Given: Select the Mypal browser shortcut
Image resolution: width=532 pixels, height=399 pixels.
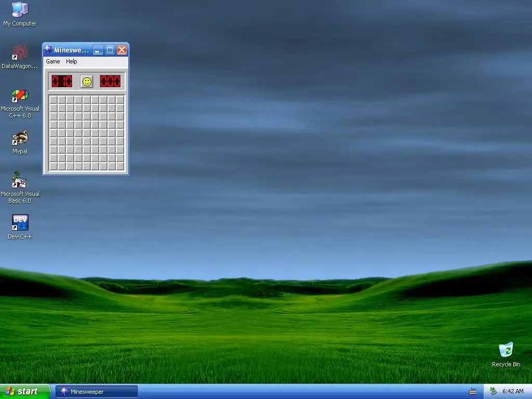Looking at the screenshot, I should 20,142.
